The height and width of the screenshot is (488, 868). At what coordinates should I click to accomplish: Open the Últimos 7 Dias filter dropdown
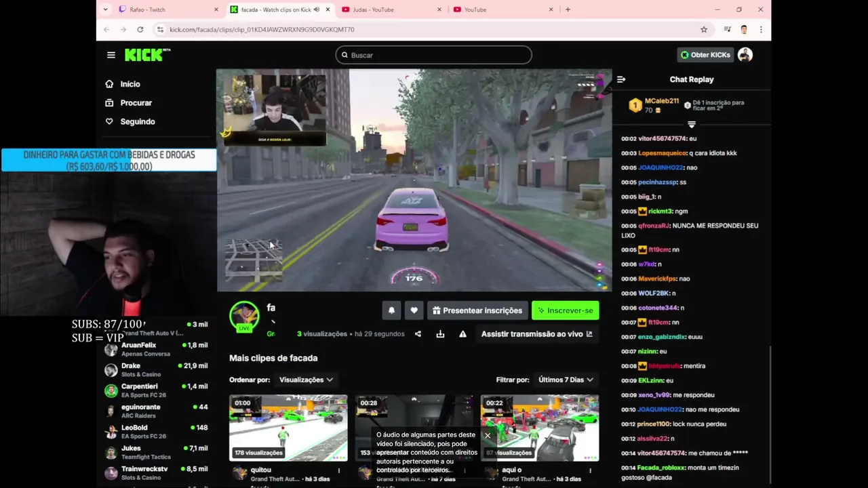tap(566, 380)
